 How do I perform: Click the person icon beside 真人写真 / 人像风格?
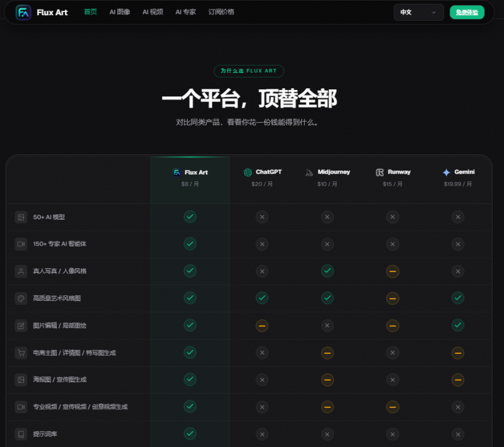pyautogui.click(x=21, y=271)
